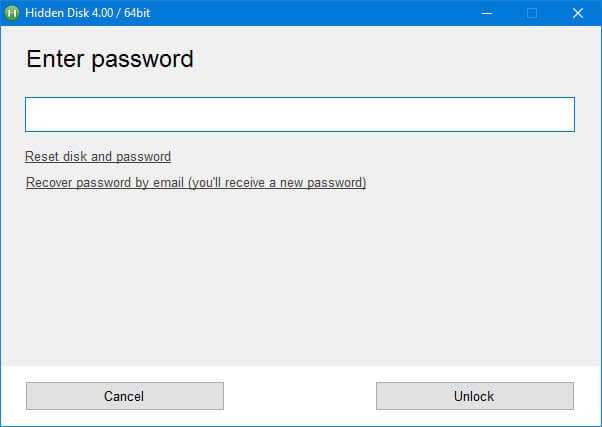
Task: Minimize the Hidden Disk window
Action: click(486, 13)
